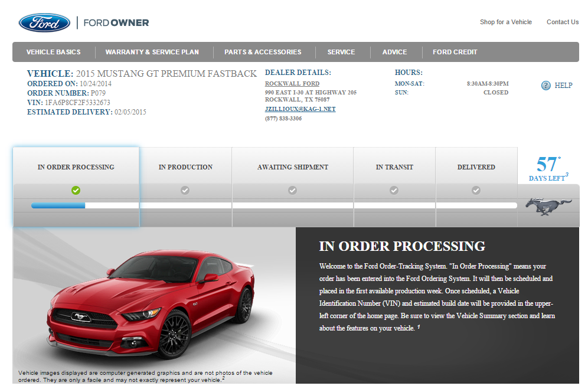Click the gray checkmark under Awaiting Shipment
The image size is (588, 389).
pos(292,190)
